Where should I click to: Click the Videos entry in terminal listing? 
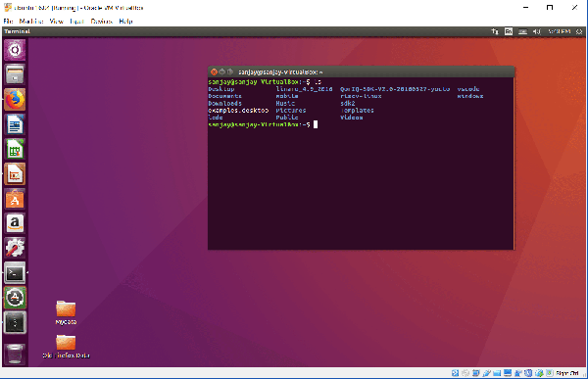coord(352,118)
